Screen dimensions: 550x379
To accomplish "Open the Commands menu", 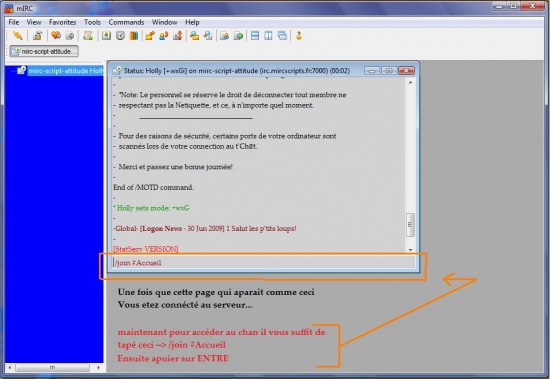I will (126, 22).
